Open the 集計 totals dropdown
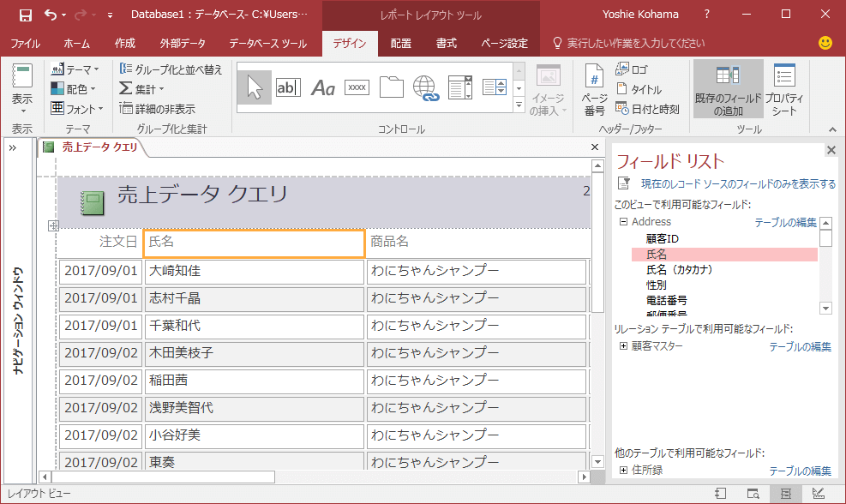 142,89
